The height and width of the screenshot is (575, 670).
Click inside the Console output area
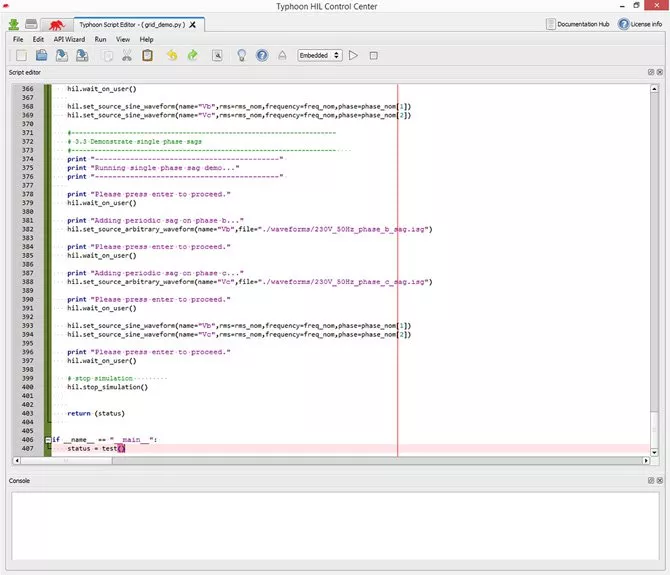(335, 526)
